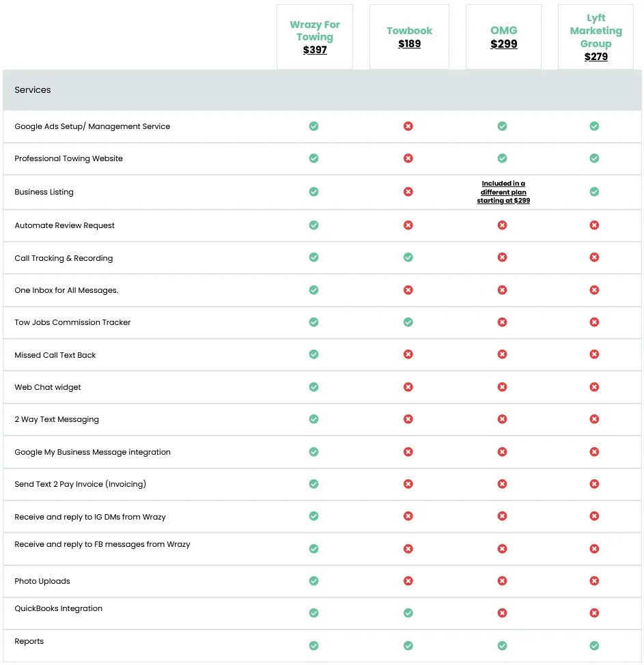Click OMG red X for Automate Review Request
This screenshot has width=644, height=665.
tap(503, 225)
